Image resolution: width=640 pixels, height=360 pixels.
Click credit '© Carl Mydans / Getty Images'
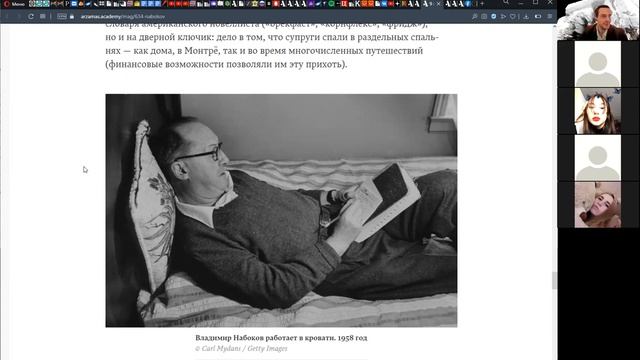(241, 349)
